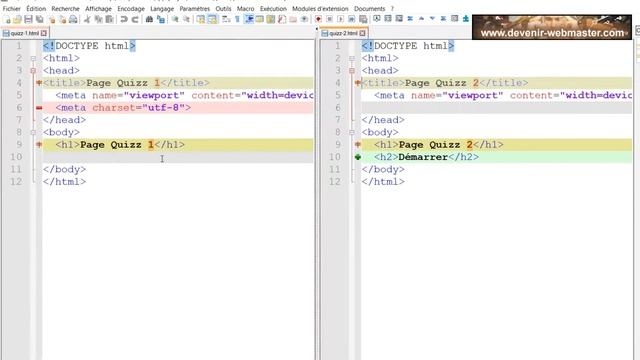This screenshot has height=360, width=640.
Task: Close the quizz-1.html tab
Action: pos(44,33)
